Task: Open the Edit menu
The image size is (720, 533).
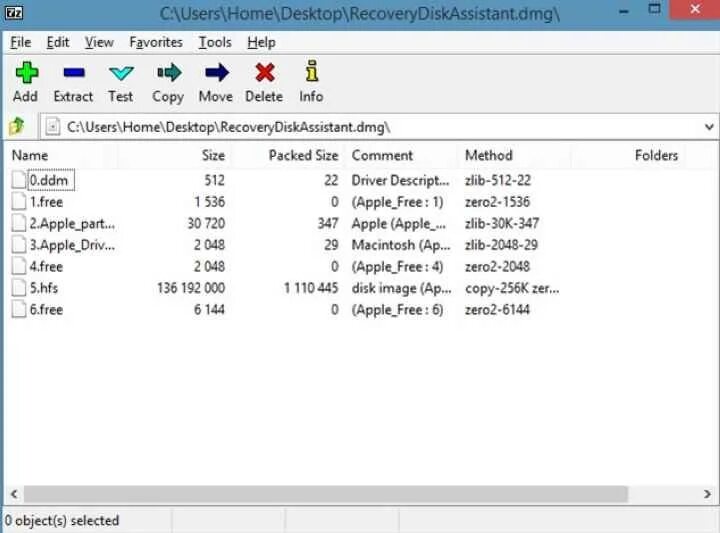Action: pos(58,42)
